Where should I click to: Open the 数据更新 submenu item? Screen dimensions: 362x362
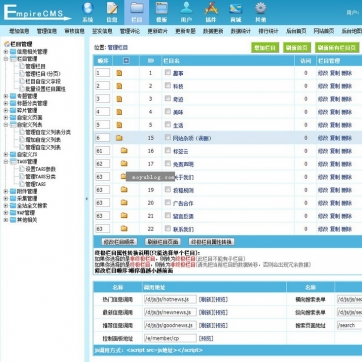(x=213, y=31)
